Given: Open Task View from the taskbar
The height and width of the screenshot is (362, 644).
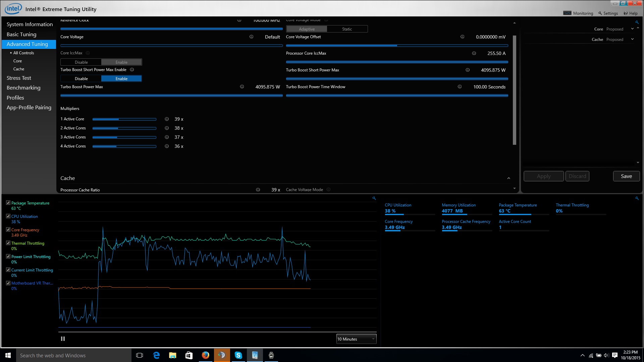Looking at the screenshot, I should click(140, 355).
